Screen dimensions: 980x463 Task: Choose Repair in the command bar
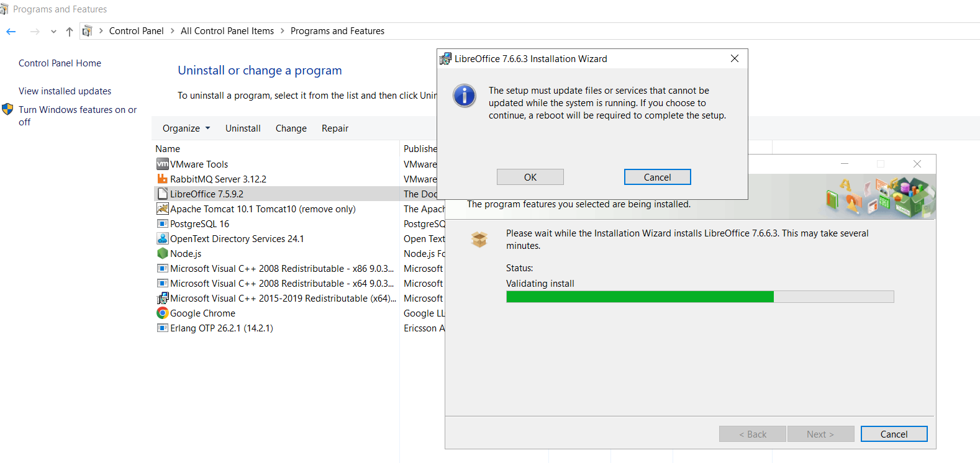pos(335,128)
